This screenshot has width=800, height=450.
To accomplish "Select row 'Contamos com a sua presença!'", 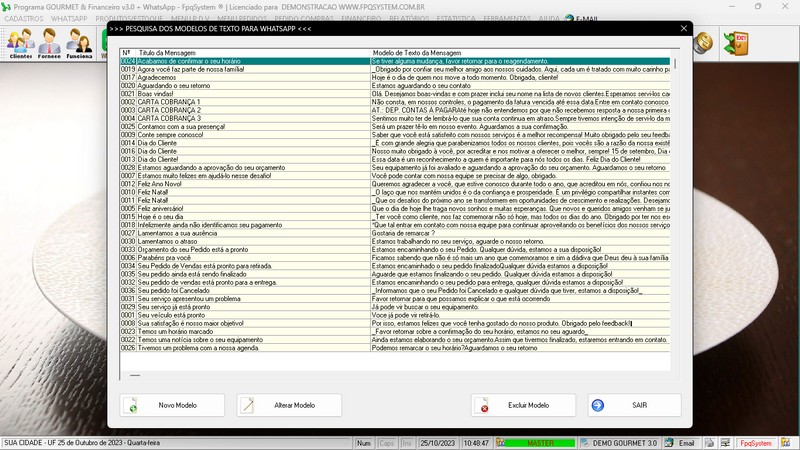I will [395, 127].
